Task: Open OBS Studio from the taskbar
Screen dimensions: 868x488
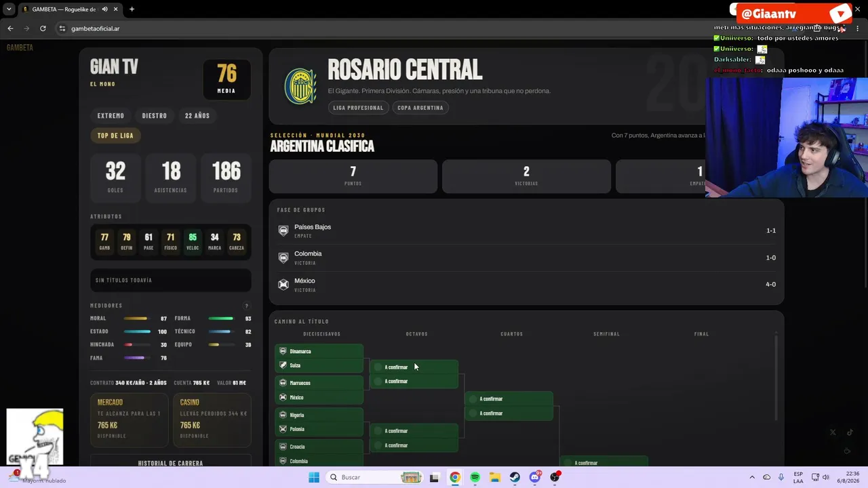Action: (x=555, y=477)
